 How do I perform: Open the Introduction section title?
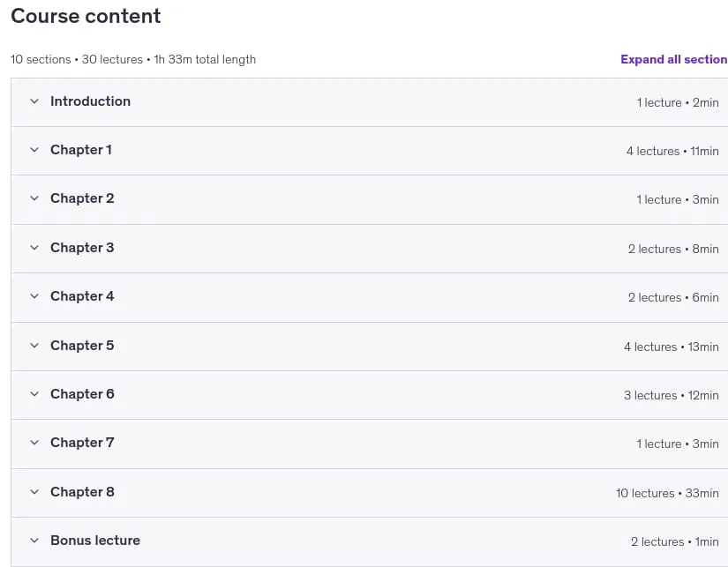(x=91, y=101)
